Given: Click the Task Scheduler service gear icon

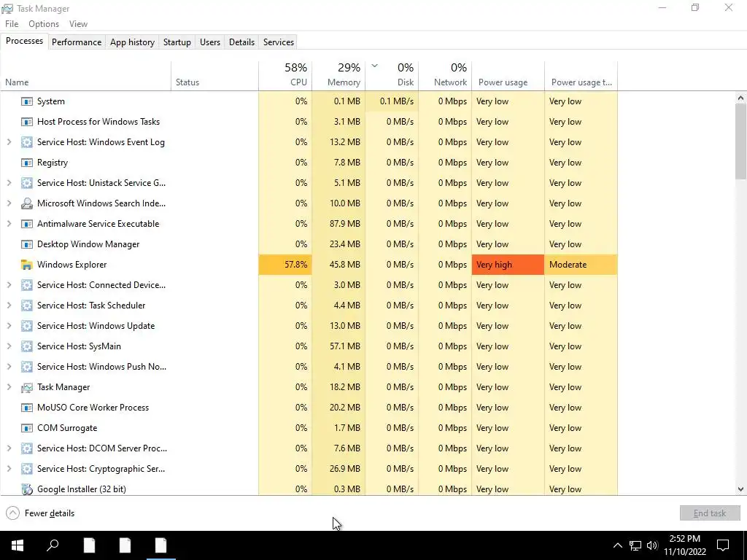Looking at the screenshot, I should click(x=27, y=306).
